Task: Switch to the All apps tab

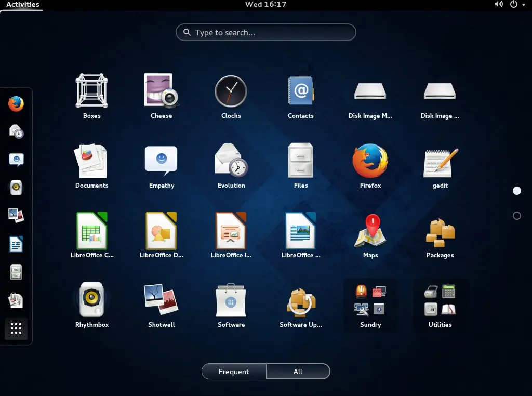Action: coord(298,372)
